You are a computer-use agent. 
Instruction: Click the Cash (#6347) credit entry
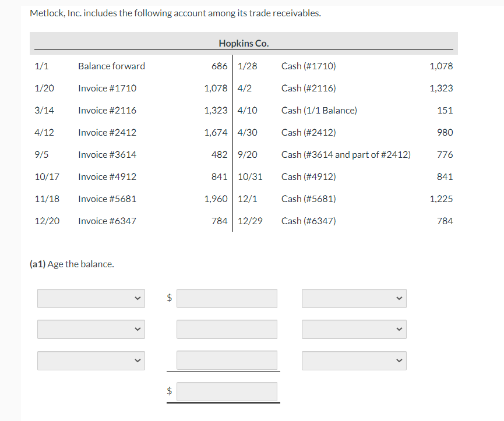(308, 221)
